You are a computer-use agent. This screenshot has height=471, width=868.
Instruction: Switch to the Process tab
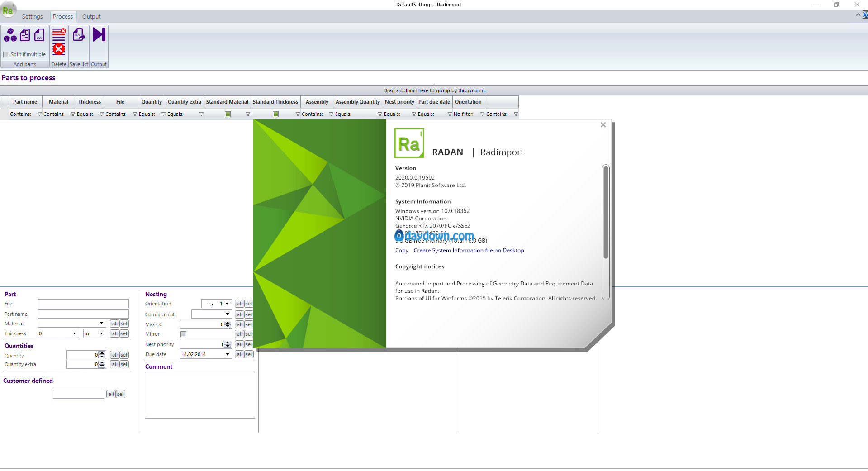point(63,17)
